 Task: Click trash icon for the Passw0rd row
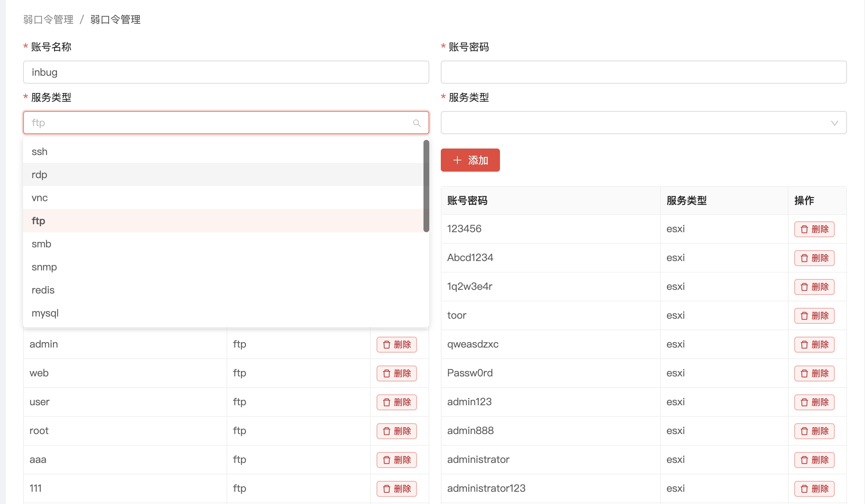pyautogui.click(x=804, y=373)
